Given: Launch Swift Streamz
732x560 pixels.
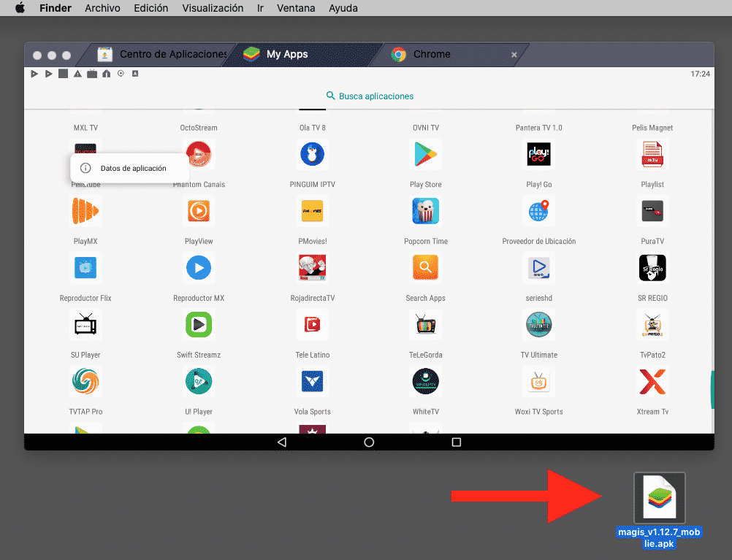Looking at the screenshot, I should (198, 324).
